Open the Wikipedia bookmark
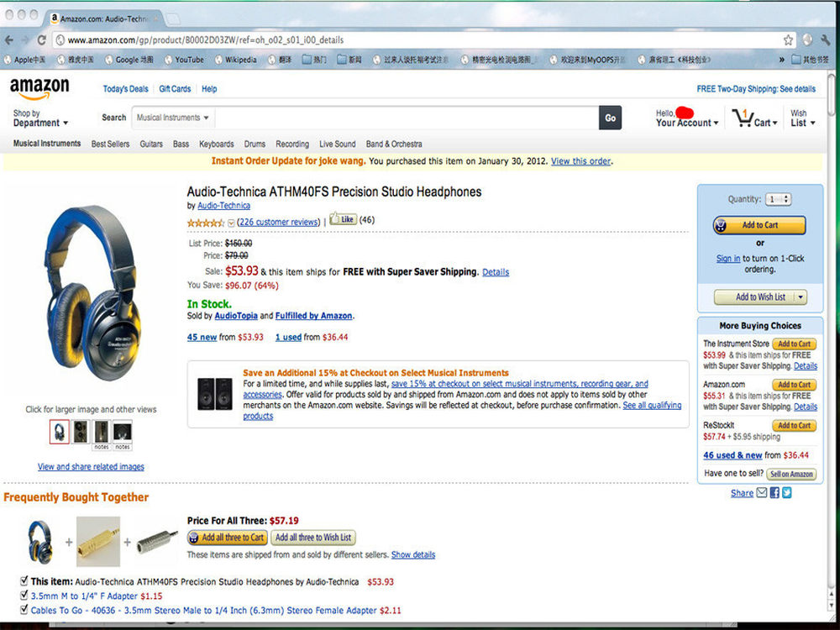The image size is (840, 630). coord(236,60)
